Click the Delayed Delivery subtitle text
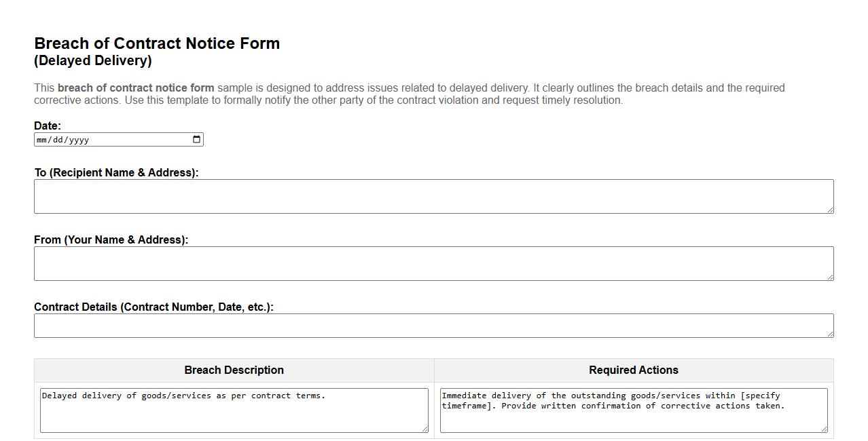This screenshot has width=868, height=441. click(93, 60)
